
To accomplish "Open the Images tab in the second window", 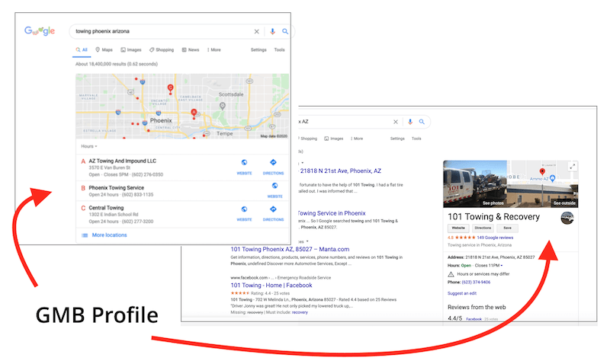I will (x=334, y=139).
